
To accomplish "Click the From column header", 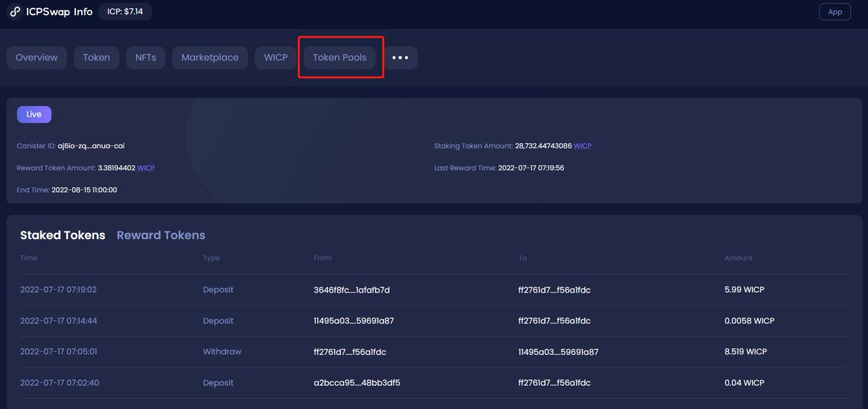I will [323, 258].
